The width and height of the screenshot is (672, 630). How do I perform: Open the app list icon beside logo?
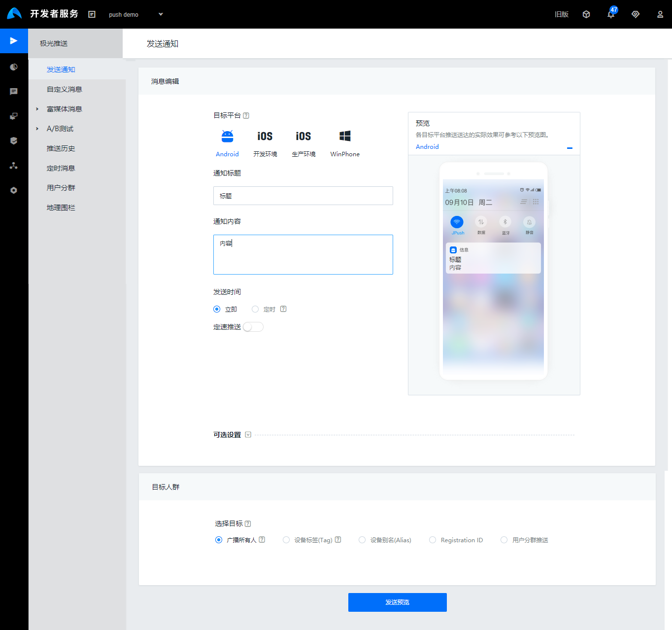[92, 14]
